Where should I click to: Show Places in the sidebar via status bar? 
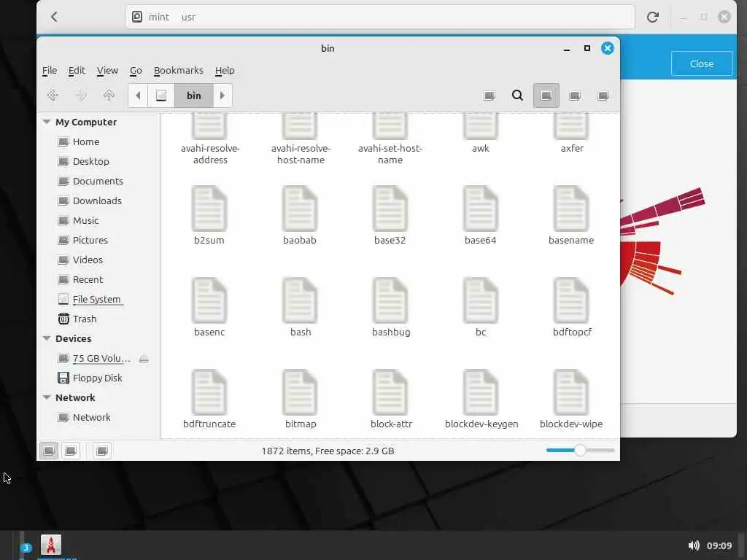click(49, 451)
